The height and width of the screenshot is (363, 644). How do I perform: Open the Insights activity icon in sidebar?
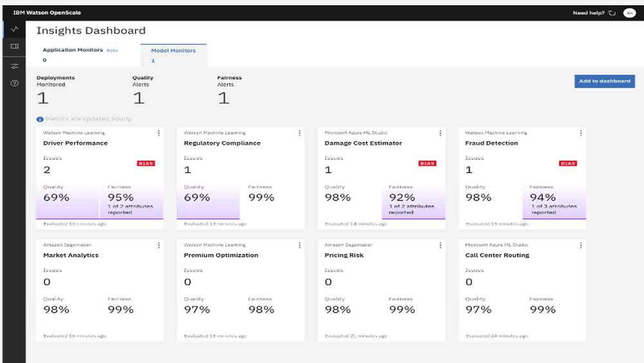[x=14, y=29]
